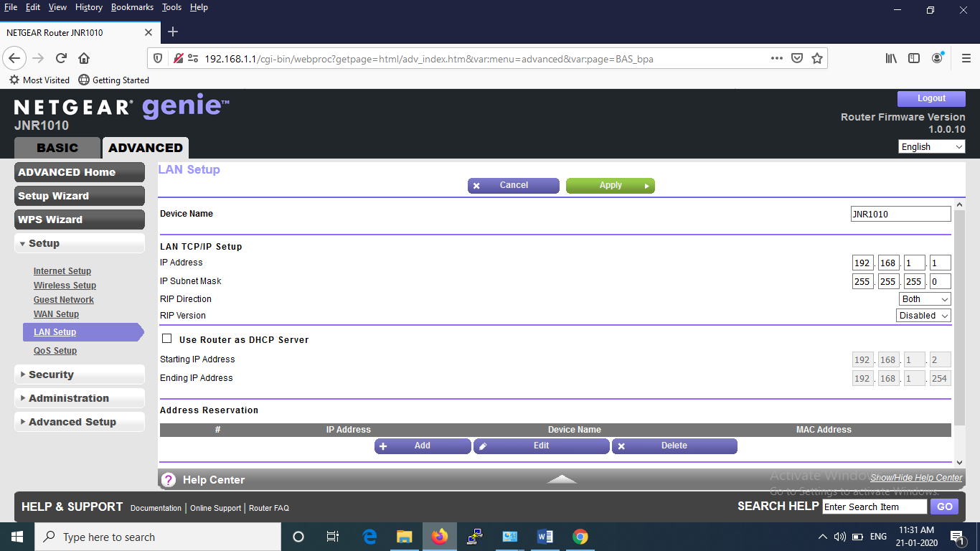Save to Pocket icon in address bar
This screenshot has width=980, height=551.
pyautogui.click(x=797, y=58)
